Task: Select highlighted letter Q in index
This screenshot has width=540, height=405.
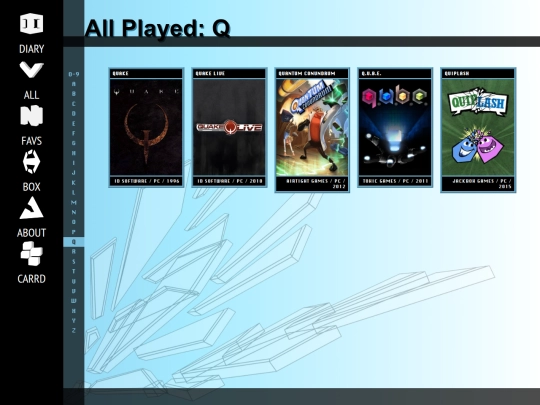Action: click(74, 242)
